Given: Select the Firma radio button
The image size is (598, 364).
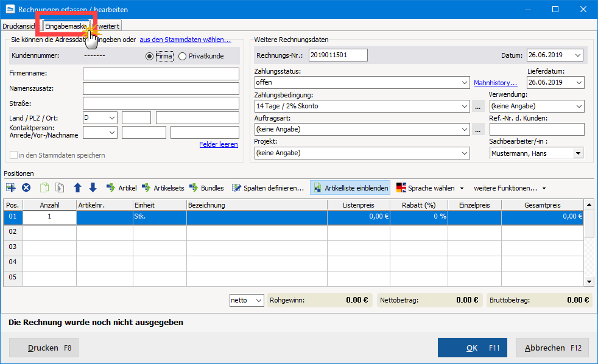Looking at the screenshot, I should (159, 56).
